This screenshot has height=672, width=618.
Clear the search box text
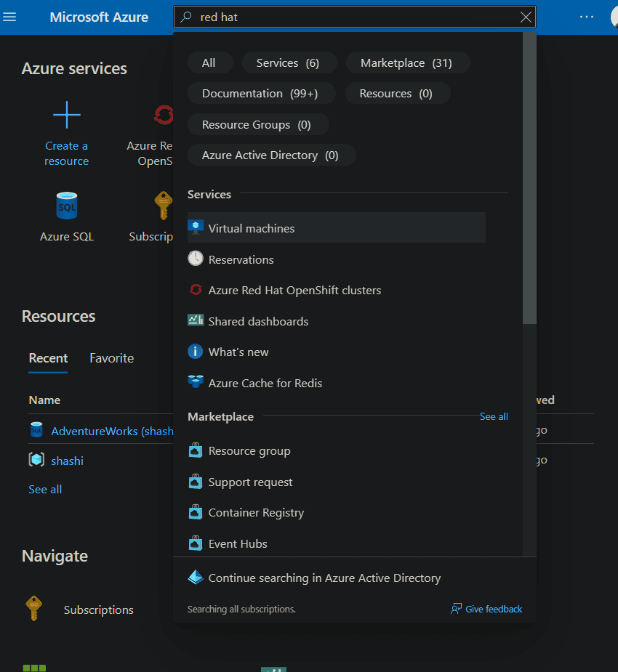pyautogui.click(x=526, y=17)
